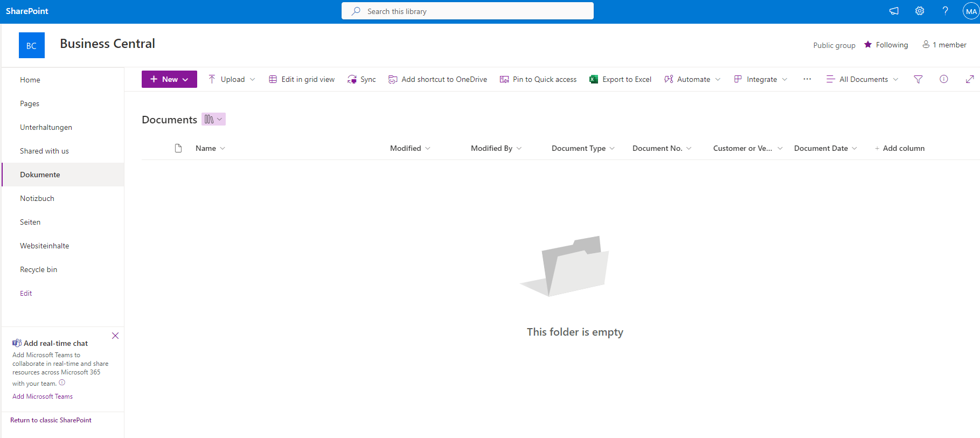980x438 pixels.
Task: Click the BC site logo tile
Action: coord(32,45)
